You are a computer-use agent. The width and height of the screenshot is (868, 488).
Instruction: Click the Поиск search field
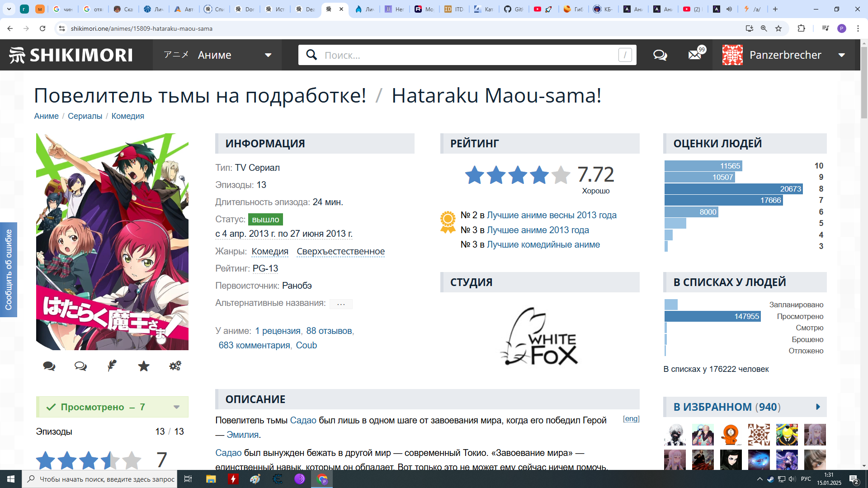point(466,55)
